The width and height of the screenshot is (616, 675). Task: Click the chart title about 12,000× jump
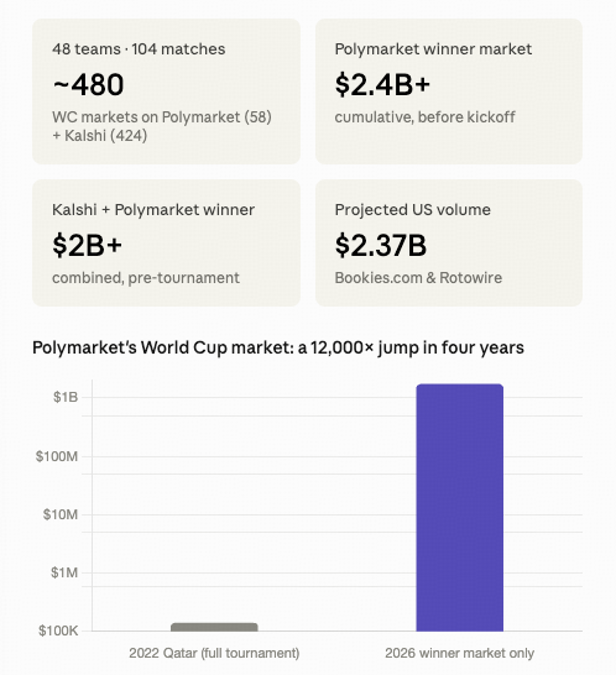tap(278, 348)
